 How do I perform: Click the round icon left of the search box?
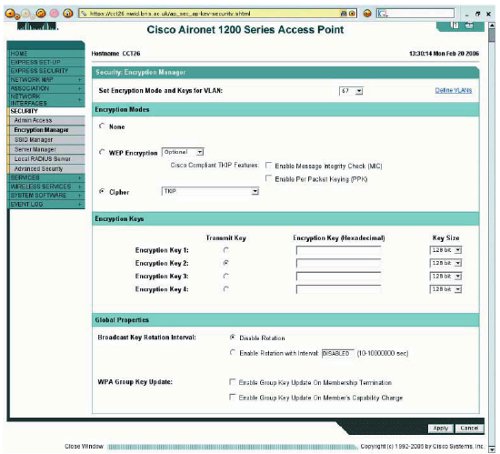[x=367, y=13]
